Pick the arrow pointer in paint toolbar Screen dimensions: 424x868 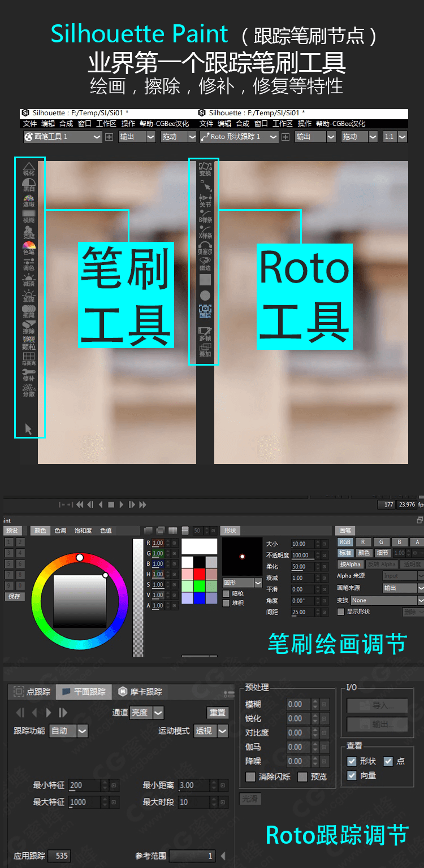click(28, 429)
